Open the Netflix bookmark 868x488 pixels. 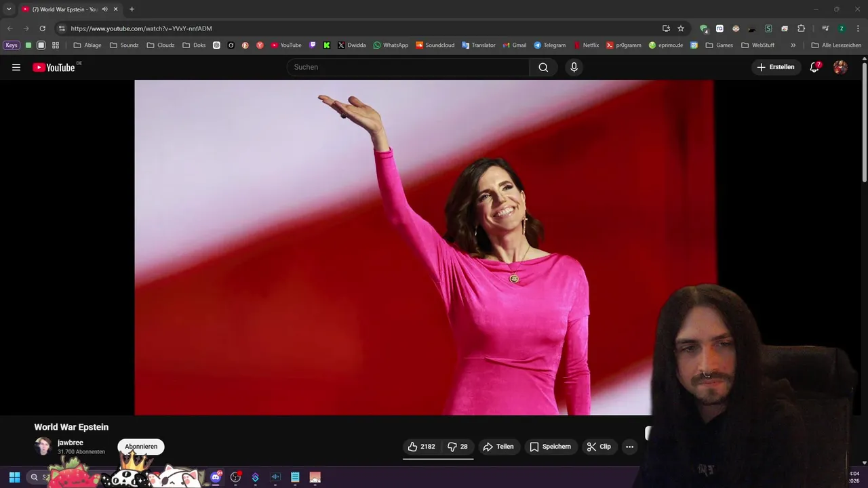coord(587,45)
